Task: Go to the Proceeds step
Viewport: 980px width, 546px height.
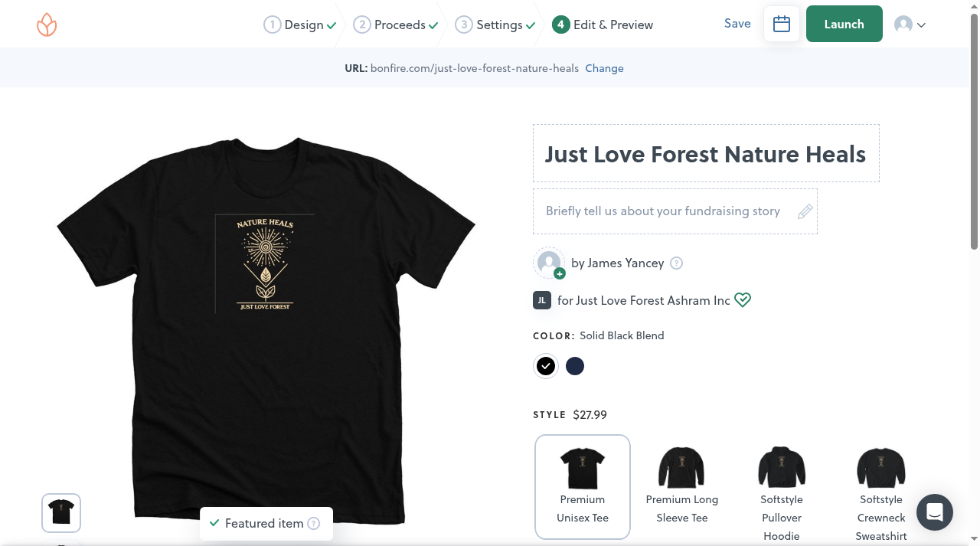Action: click(x=395, y=25)
